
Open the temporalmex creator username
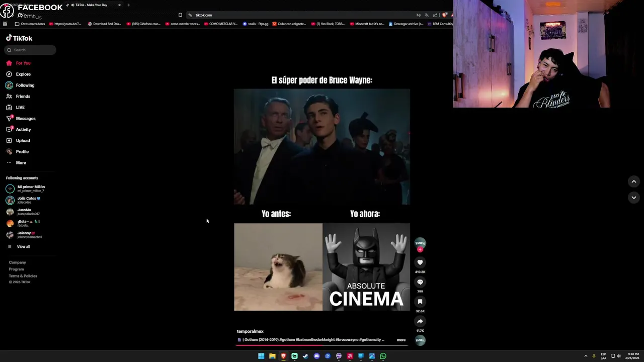(x=250, y=331)
